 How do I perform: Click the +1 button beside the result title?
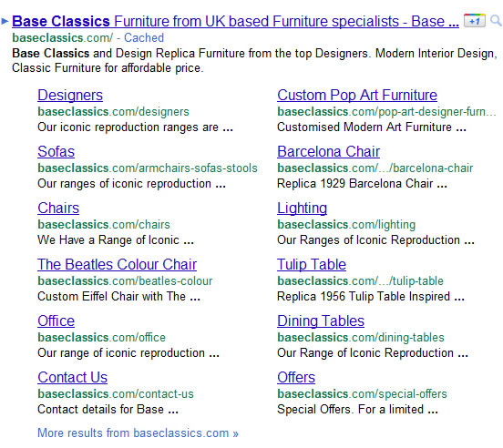475,21
